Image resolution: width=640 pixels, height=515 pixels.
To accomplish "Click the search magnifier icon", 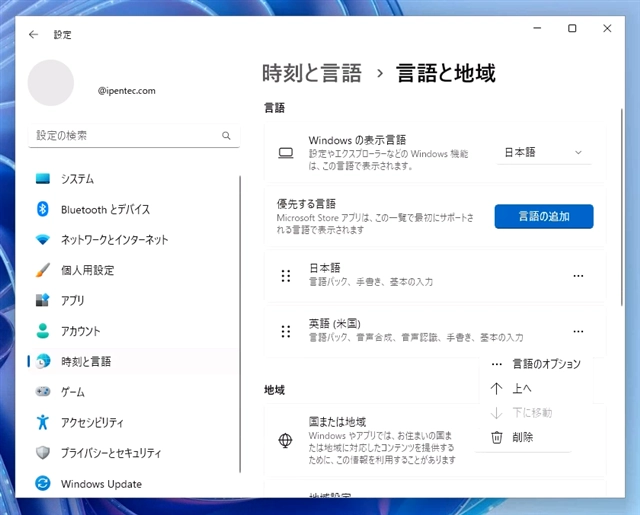I will point(226,135).
